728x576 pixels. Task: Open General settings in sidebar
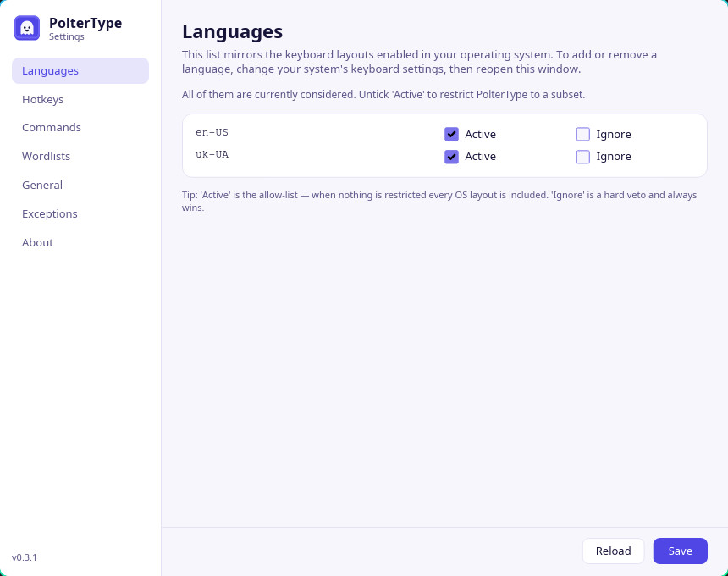coord(80,185)
